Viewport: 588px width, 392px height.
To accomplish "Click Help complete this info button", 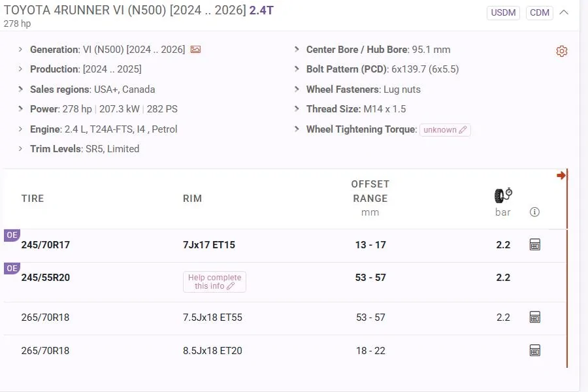I will click(x=214, y=282).
